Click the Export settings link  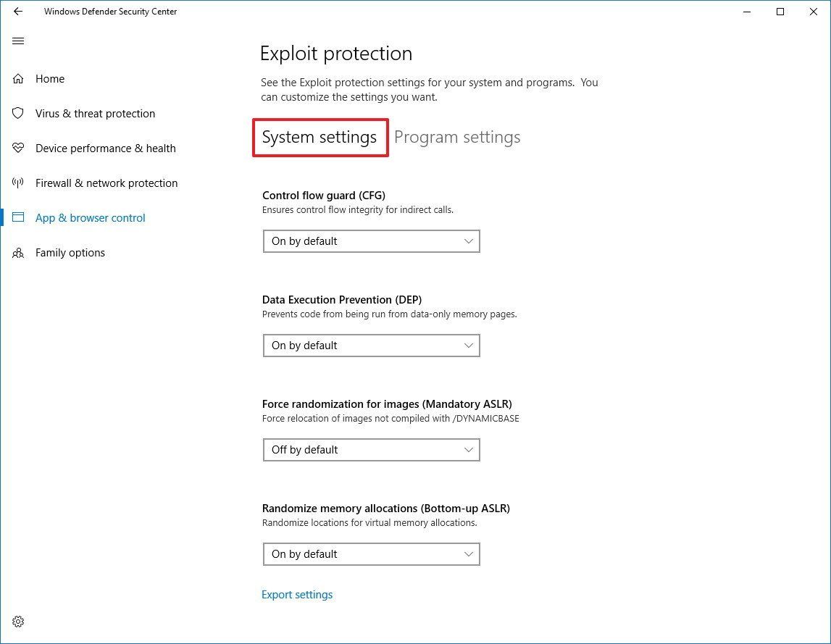click(297, 594)
